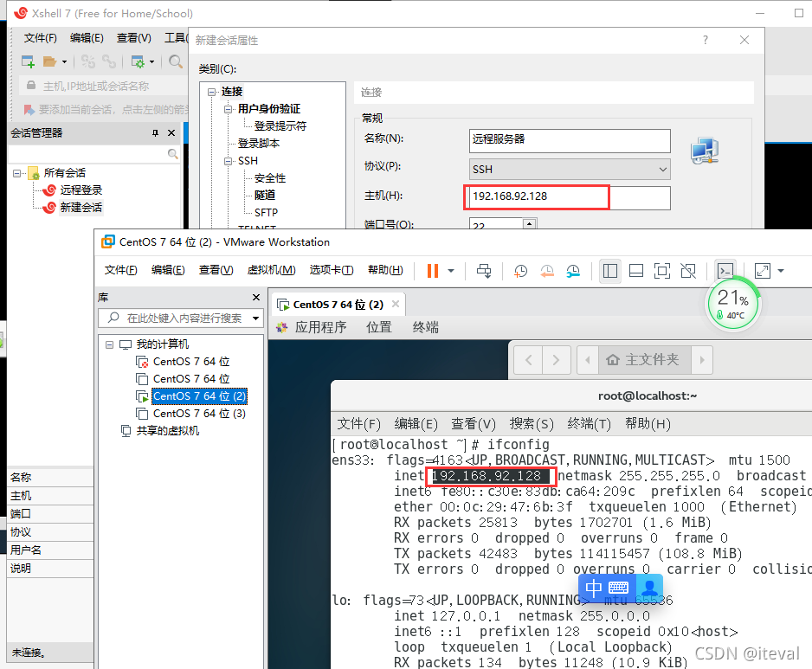
Task: Click the Xshell open folder icon
Action: [x=49, y=61]
